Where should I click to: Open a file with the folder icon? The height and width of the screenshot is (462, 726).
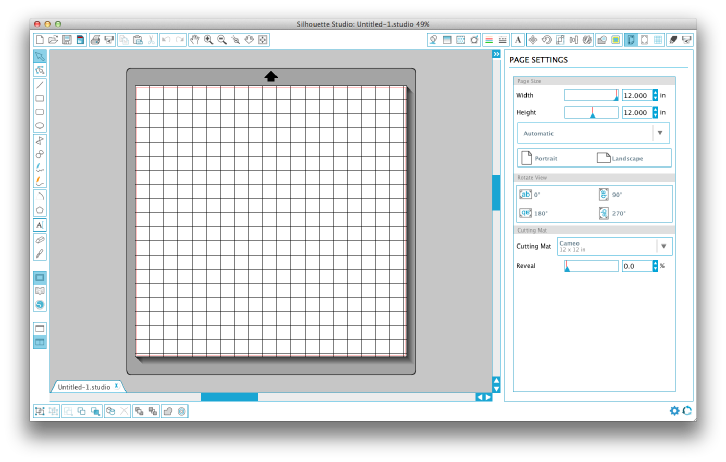point(53,40)
